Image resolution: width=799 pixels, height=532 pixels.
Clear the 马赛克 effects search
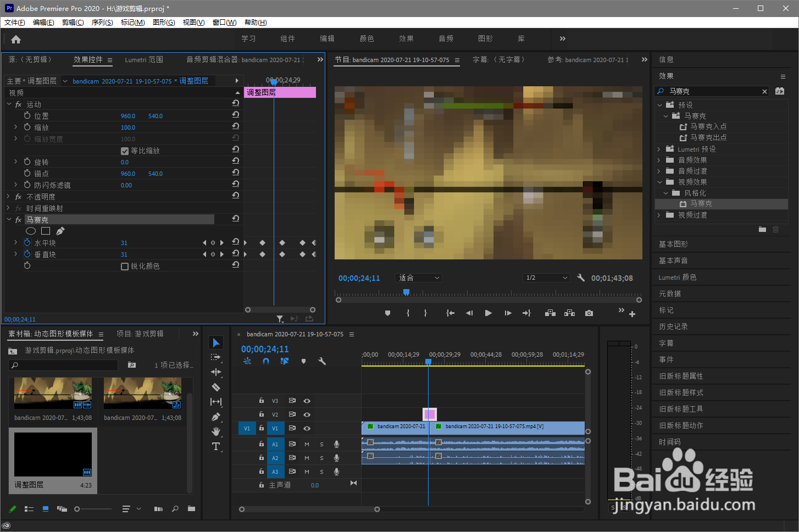point(764,91)
